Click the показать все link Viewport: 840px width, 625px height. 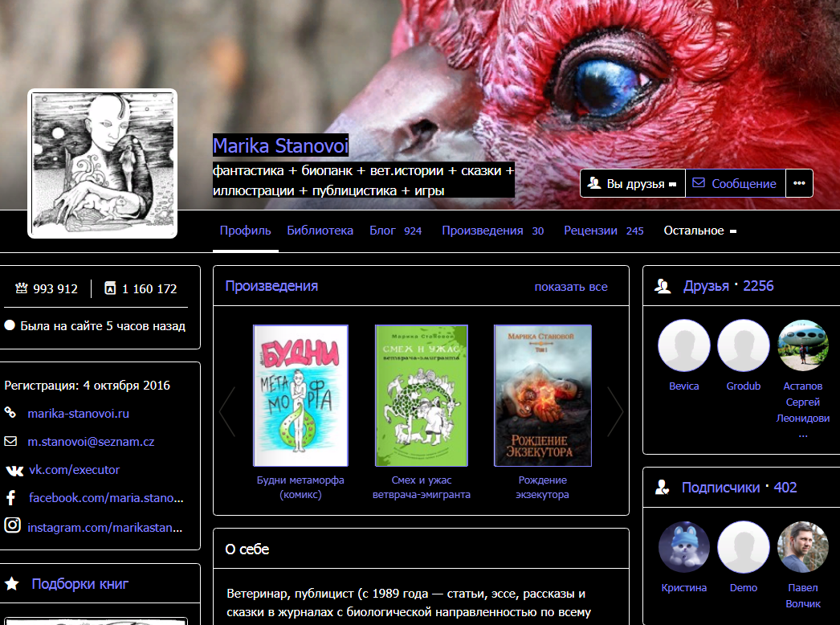pos(571,287)
